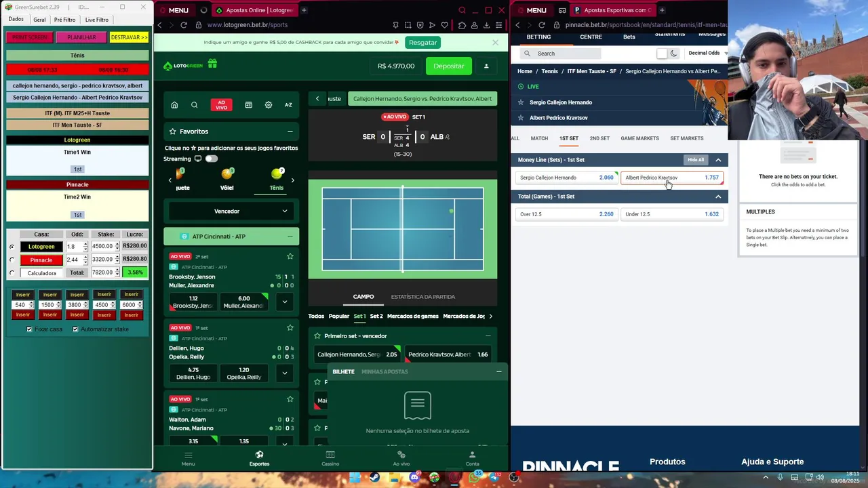Viewport: 868px width, 488px height.
Task: Click the Depositar button
Action: click(x=448, y=66)
